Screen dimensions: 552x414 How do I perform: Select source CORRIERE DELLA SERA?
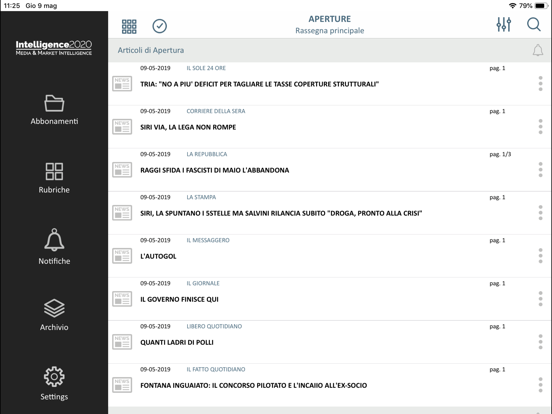(216, 111)
